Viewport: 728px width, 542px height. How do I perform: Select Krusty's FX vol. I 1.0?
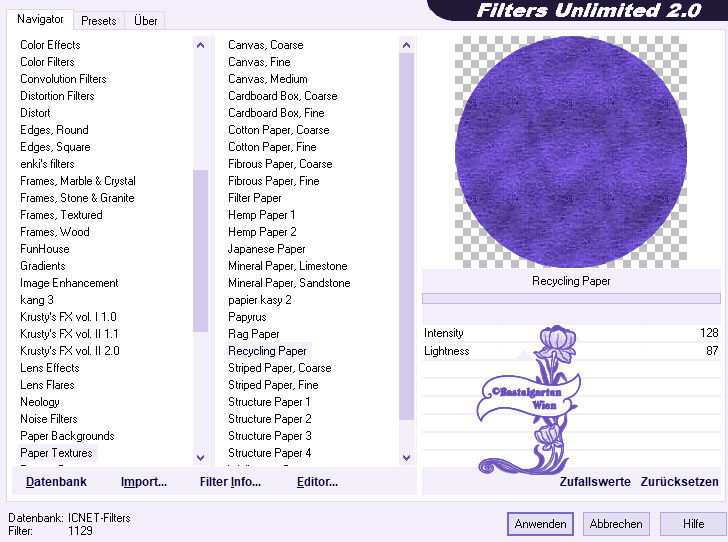click(68, 317)
